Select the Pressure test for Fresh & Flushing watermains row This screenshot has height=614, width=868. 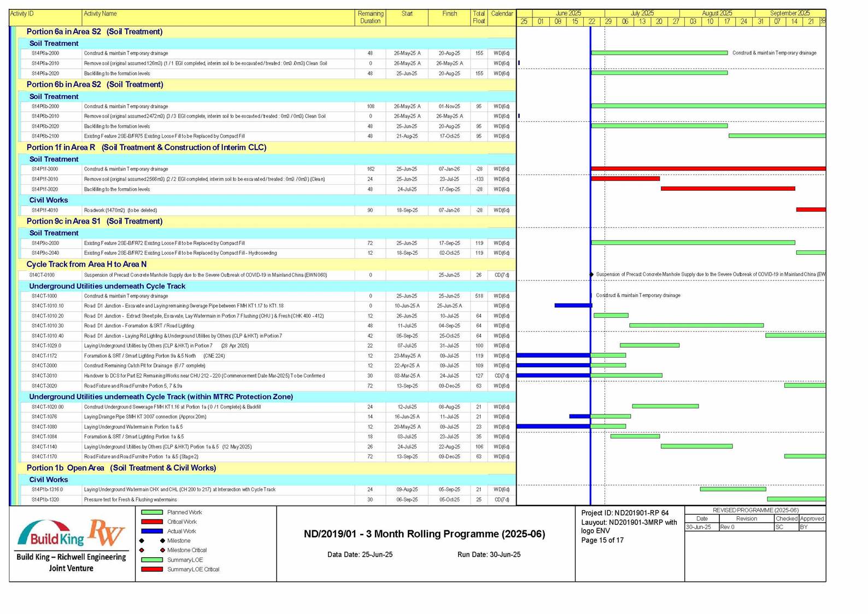click(x=268, y=500)
